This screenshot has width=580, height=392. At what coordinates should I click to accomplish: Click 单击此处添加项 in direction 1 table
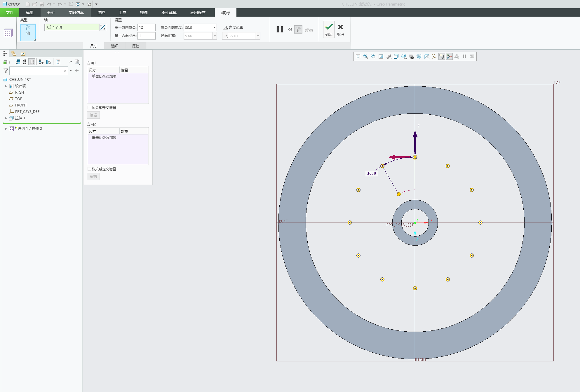[x=104, y=76]
